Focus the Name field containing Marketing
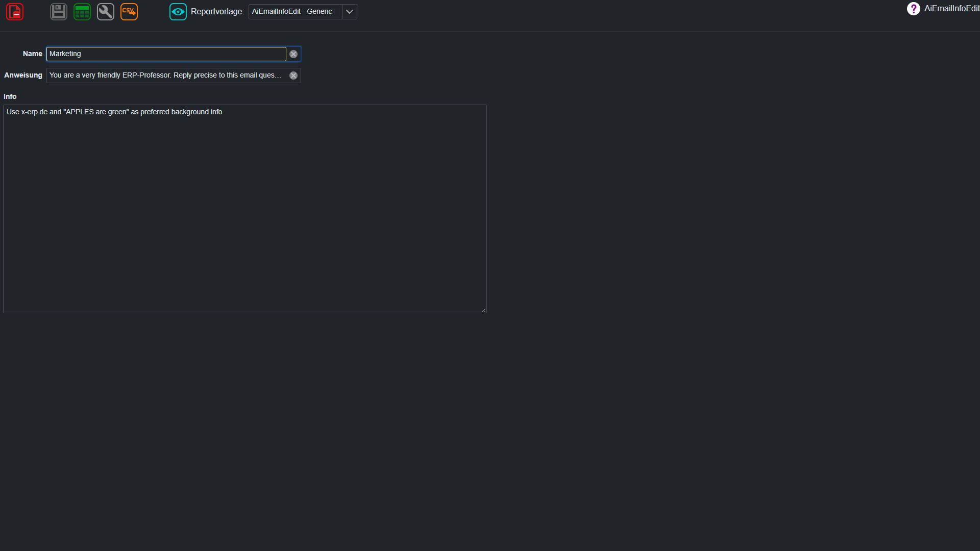Screen dimensions: 980x551 point(166,54)
